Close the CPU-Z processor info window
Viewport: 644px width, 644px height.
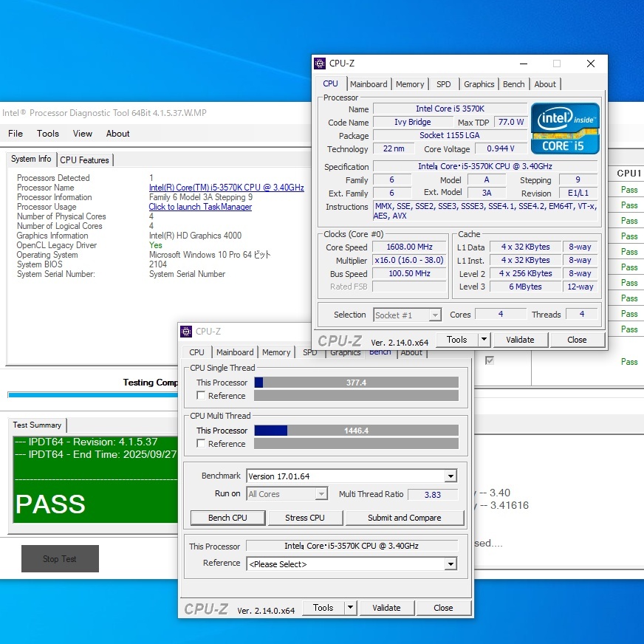coord(590,64)
